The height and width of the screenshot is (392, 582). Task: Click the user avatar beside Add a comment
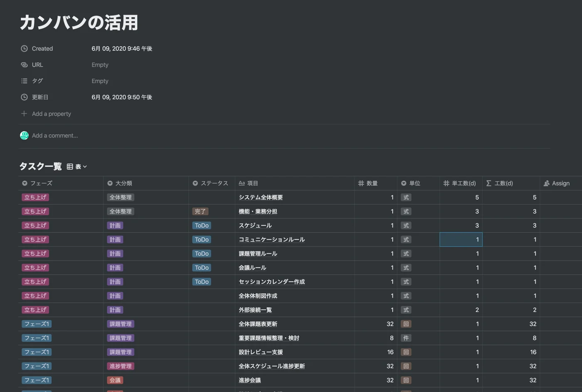24,136
